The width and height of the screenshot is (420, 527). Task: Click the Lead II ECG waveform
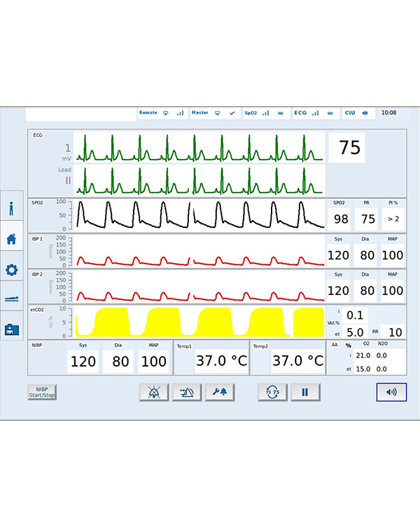click(199, 181)
